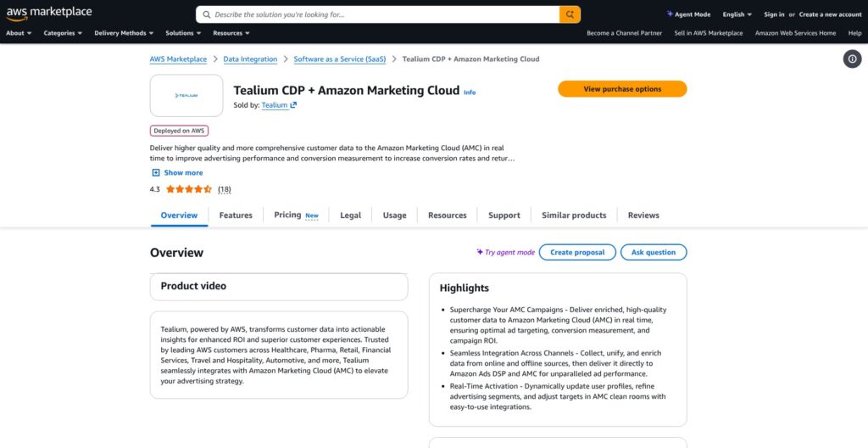This screenshot has width=868, height=448.
Task: Go to Amazon Web Services Home
Action: point(795,33)
